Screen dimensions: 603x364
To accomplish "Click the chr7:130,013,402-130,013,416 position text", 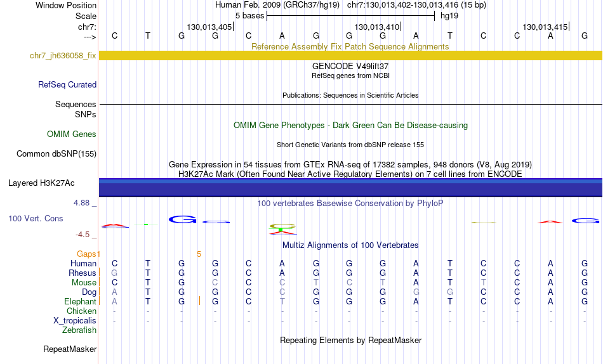I will [x=416, y=5].
